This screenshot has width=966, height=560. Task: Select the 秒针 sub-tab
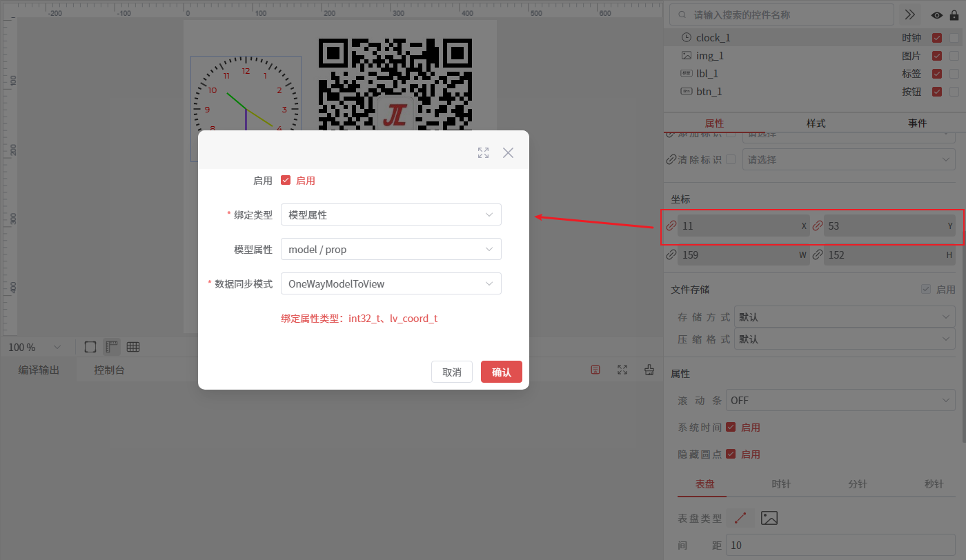[934, 484]
